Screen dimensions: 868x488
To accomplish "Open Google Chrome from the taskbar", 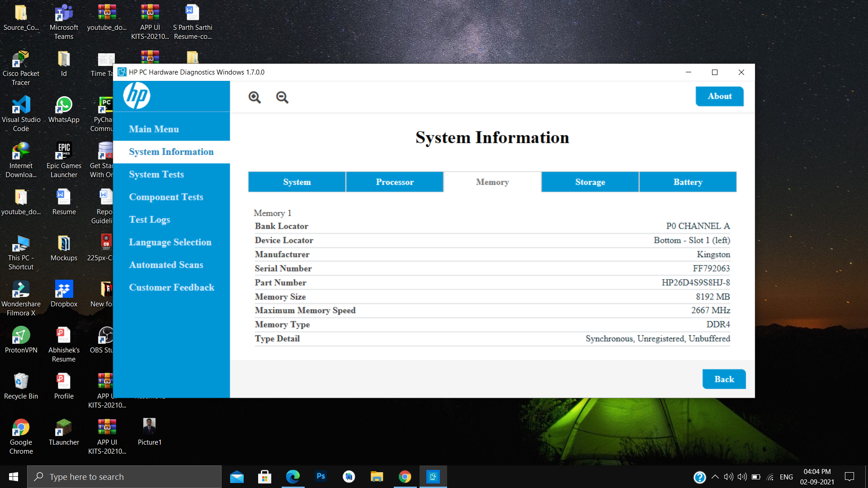I will click(x=405, y=476).
